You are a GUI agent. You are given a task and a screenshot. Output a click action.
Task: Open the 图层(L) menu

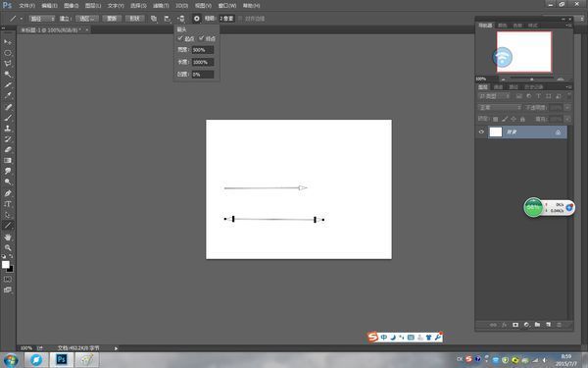(x=93, y=6)
